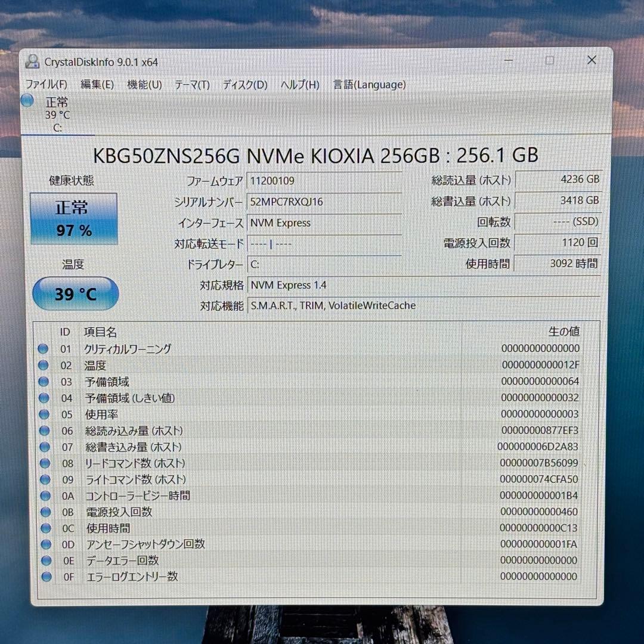Open the テーマ(T) menu
The height and width of the screenshot is (644, 644).
192,85
